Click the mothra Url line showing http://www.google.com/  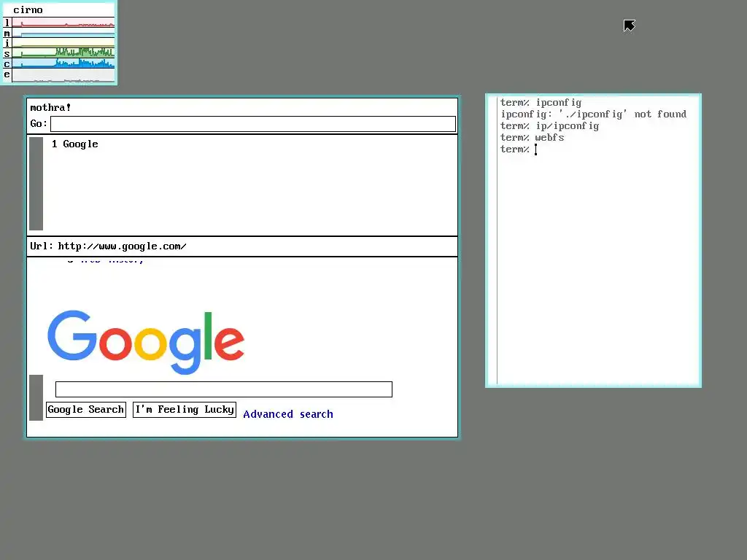242,246
